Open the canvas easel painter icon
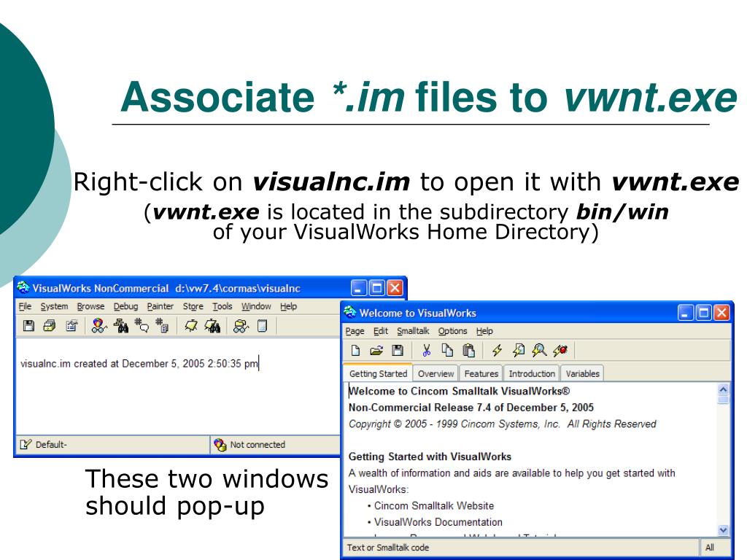Image resolution: width=747 pixels, height=560 pixels. point(191,326)
